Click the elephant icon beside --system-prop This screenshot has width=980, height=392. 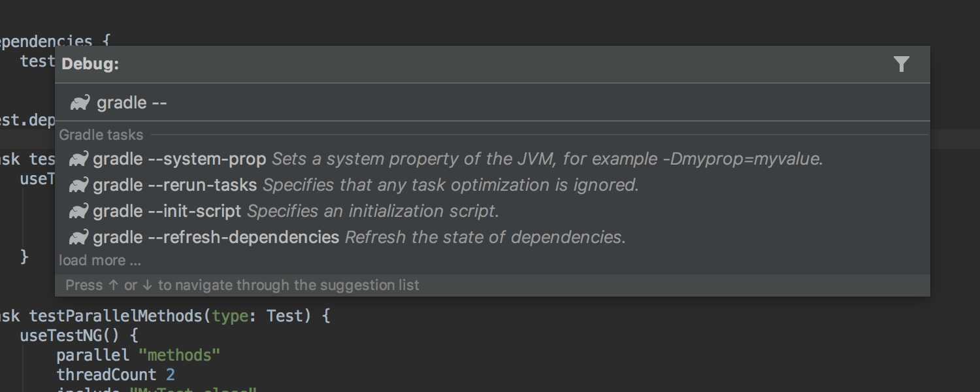[79, 159]
